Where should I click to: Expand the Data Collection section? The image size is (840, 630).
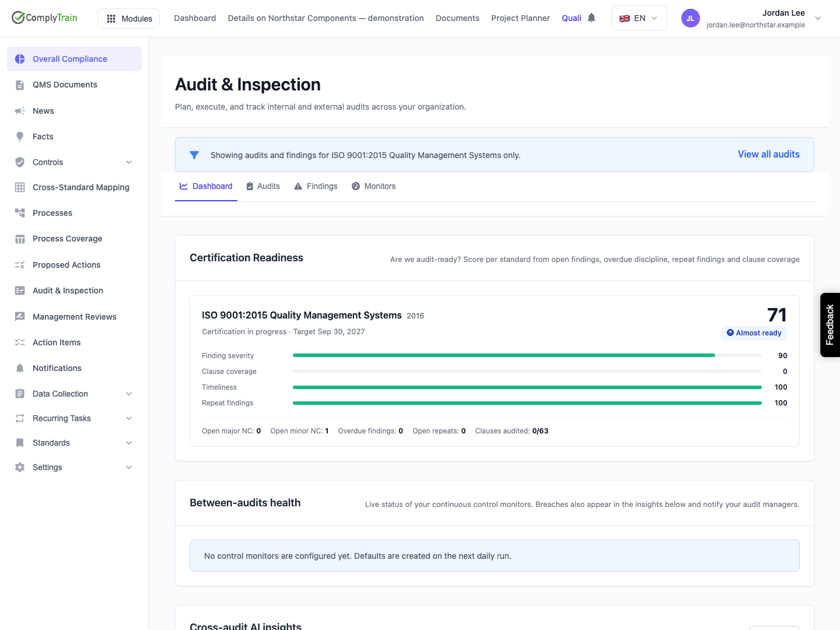coord(129,394)
